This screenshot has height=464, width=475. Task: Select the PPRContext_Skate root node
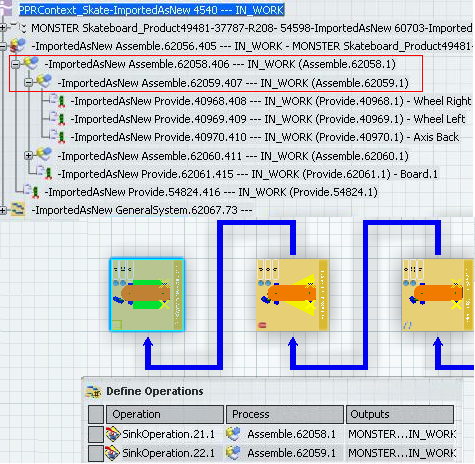click(151, 10)
